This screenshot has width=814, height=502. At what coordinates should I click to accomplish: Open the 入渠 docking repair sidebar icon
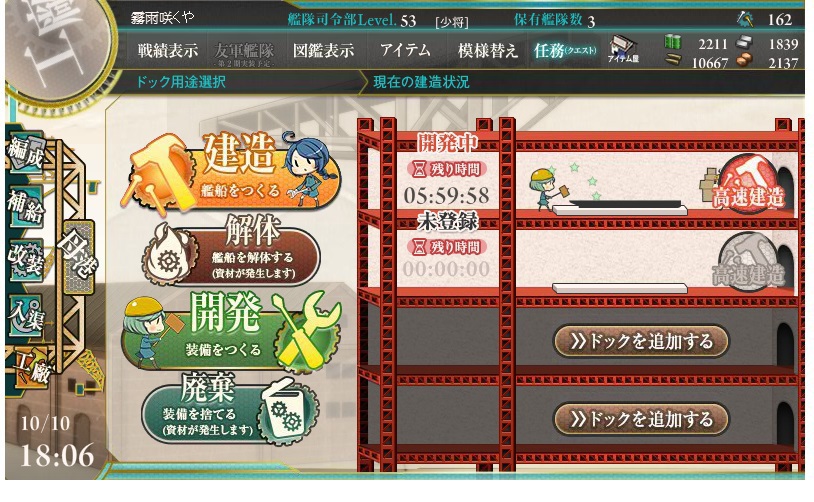pyautogui.click(x=25, y=315)
